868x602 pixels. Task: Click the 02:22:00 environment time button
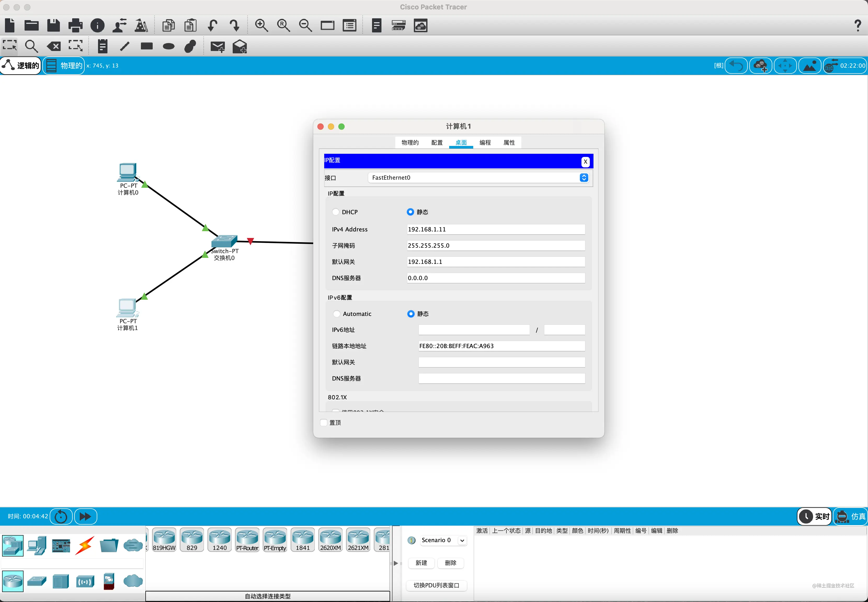(x=845, y=66)
